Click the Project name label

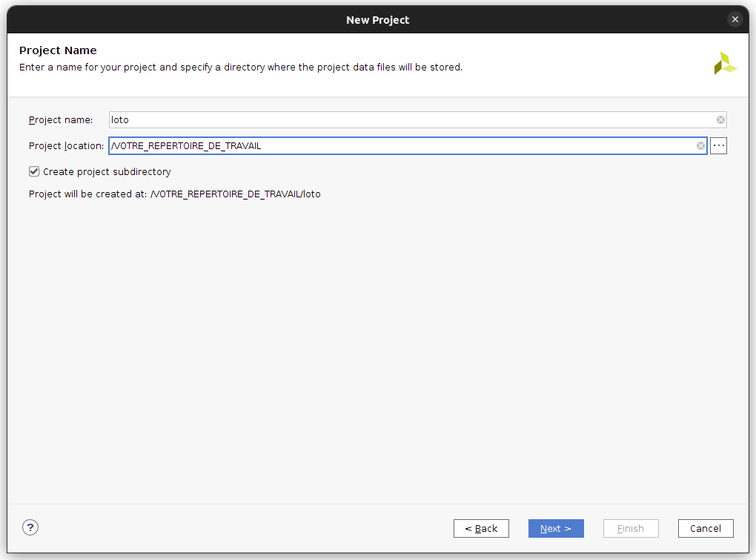[61, 120]
